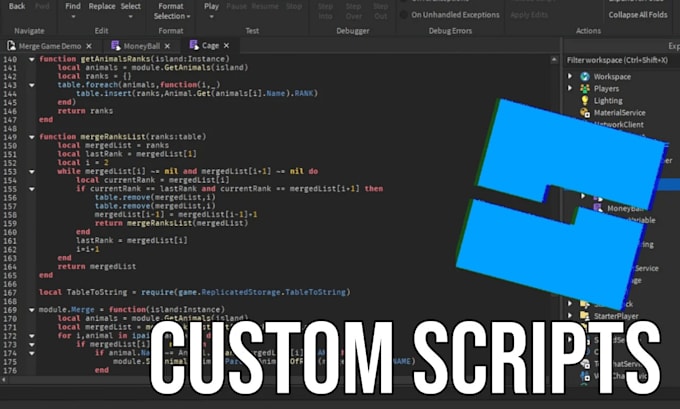Expand the Workspace node in Explorer
Image resolution: width=680 pixels, height=409 pixels.
570,76
